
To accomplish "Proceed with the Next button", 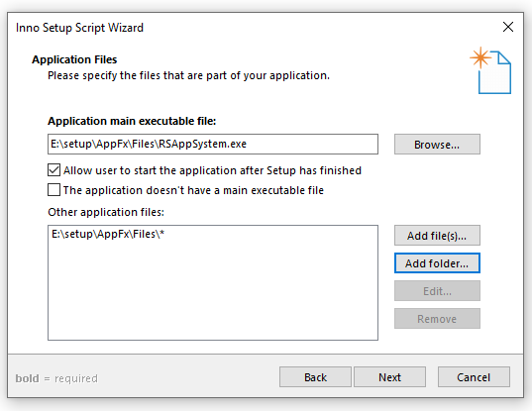I will point(389,377).
